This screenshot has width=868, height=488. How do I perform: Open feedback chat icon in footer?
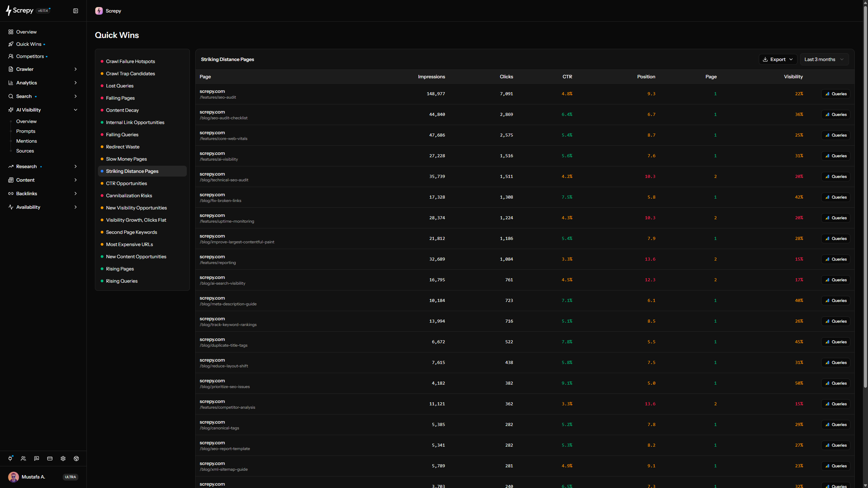tap(37, 459)
